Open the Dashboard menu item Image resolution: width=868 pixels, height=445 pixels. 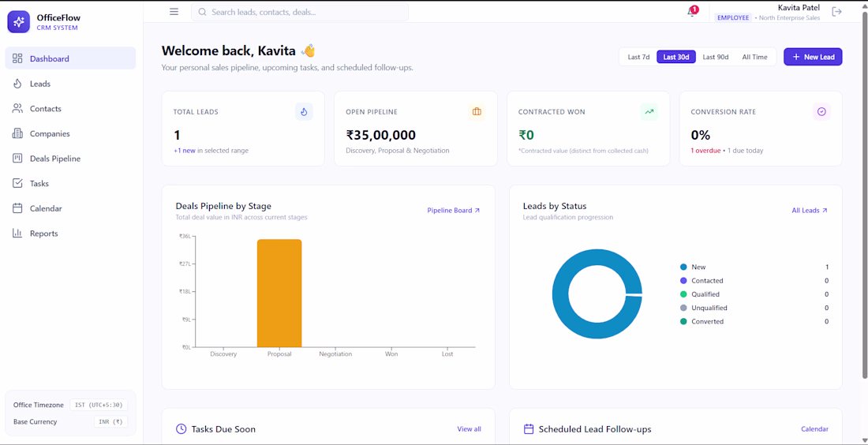(x=70, y=58)
